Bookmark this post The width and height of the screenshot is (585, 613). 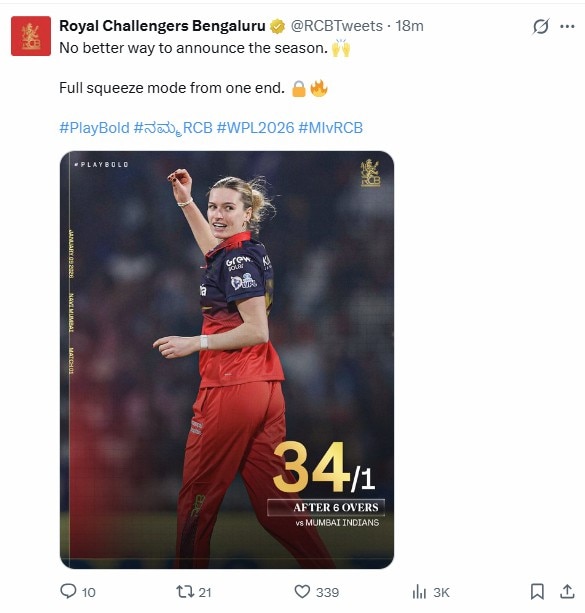coord(537,591)
